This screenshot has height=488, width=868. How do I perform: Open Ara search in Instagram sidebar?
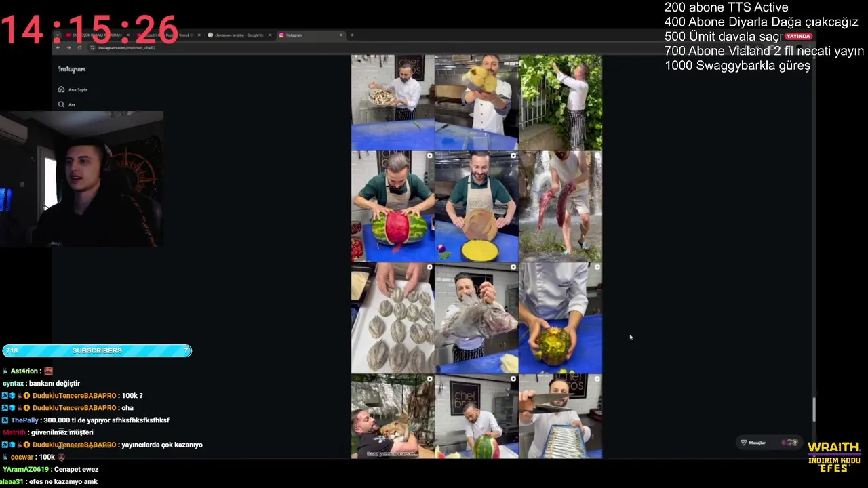point(66,104)
